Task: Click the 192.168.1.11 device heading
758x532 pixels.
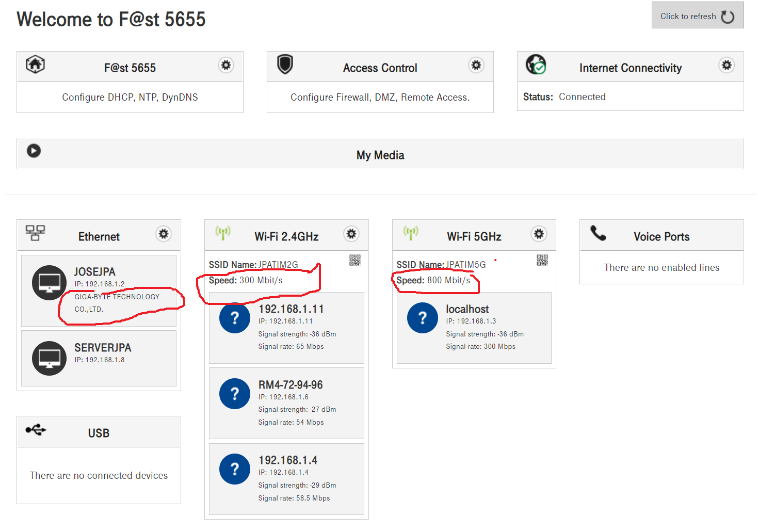Action: pyautogui.click(x=291, y=309)
